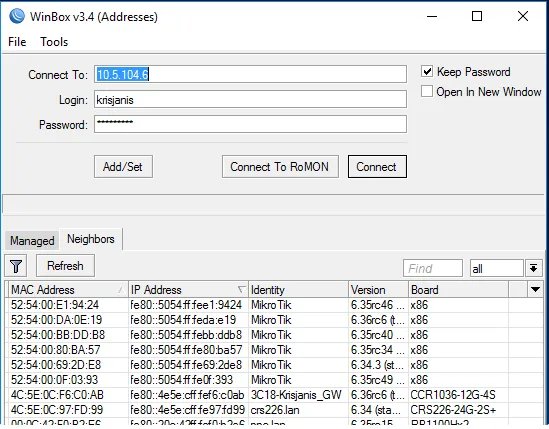The image size is (549, 429).
Task: Click IP address fe80::5054:ff:fe69:2de8
Action: tap(186, 365)
